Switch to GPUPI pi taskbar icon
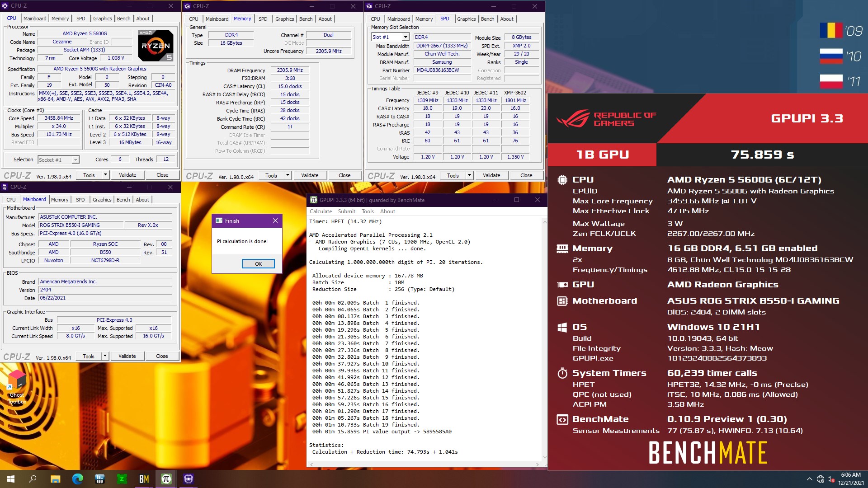The image size is (868, 488). pos(166,479)
